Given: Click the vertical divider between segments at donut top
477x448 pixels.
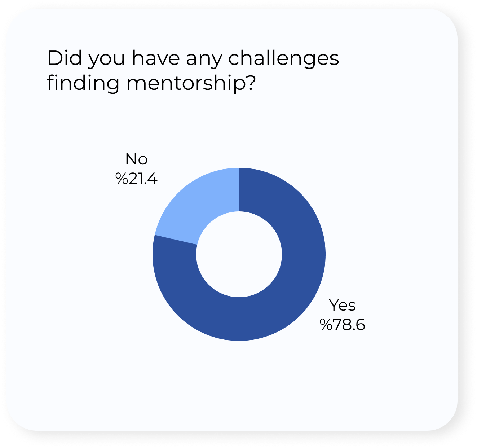Looking at the screenshot, I should (x=239, y=189).
